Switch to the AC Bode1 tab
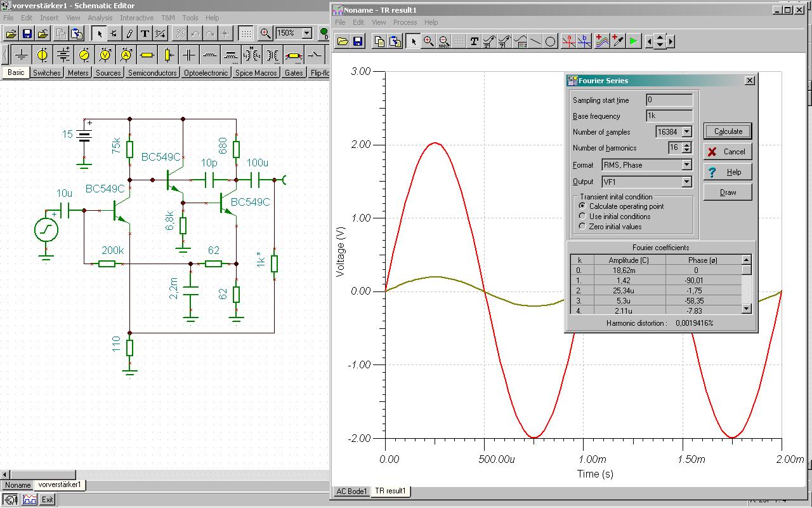The height and width of the screenshot is (508, 812). click(351, 491)
